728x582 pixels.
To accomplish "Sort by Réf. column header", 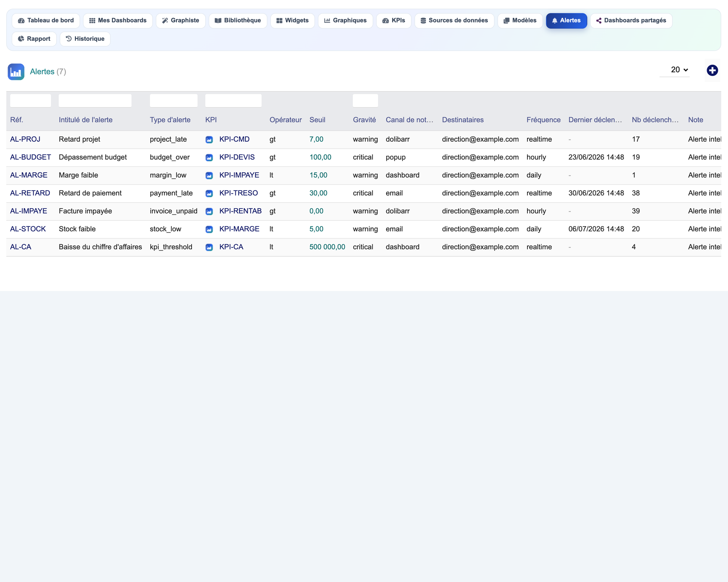I will [16, 120].
